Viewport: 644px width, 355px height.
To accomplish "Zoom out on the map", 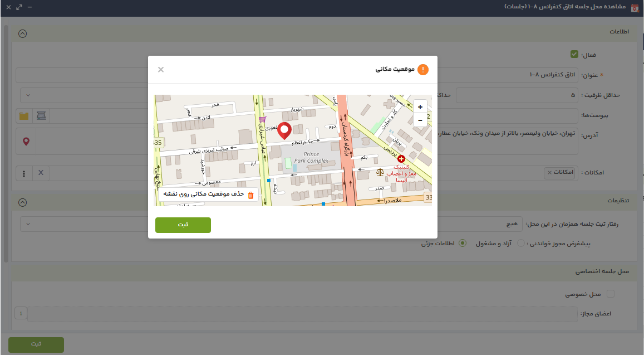I will coord(420,120).
